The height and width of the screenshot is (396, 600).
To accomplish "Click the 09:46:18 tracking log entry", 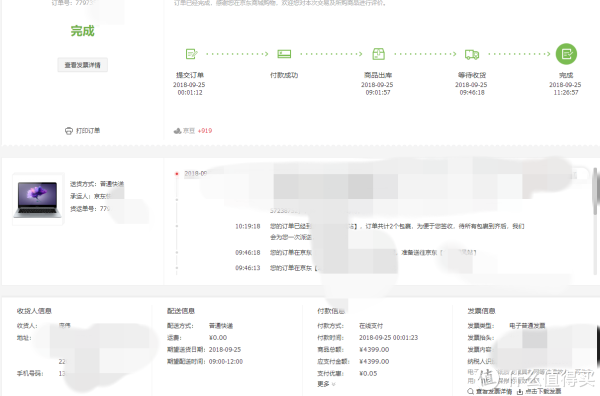I will [x=355, y=253].
